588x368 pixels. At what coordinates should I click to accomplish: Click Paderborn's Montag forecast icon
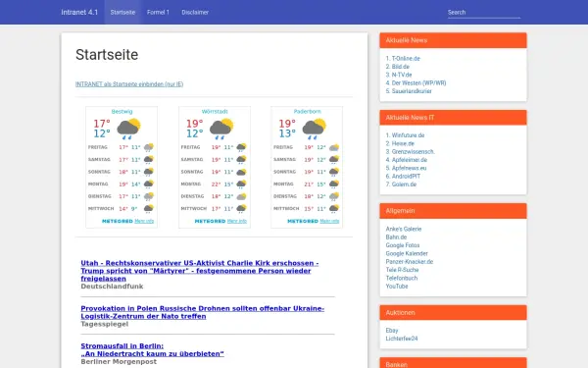tap(334, 184)
